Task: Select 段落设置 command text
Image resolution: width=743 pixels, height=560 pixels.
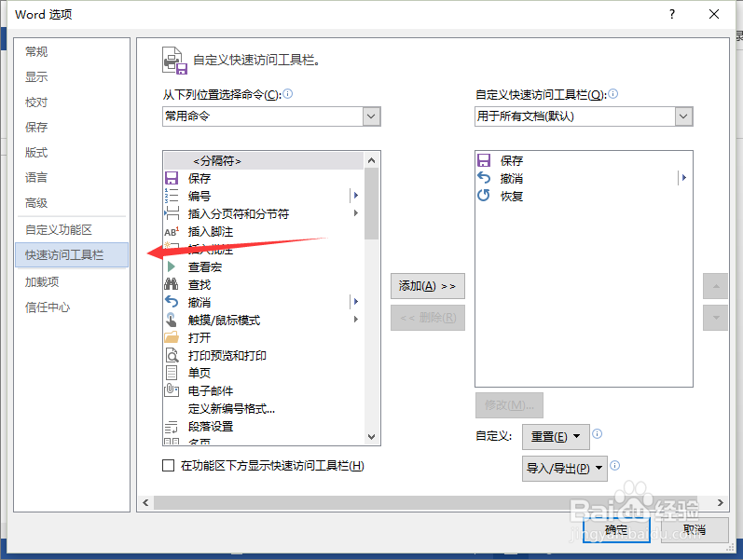Action: point(211,427)
